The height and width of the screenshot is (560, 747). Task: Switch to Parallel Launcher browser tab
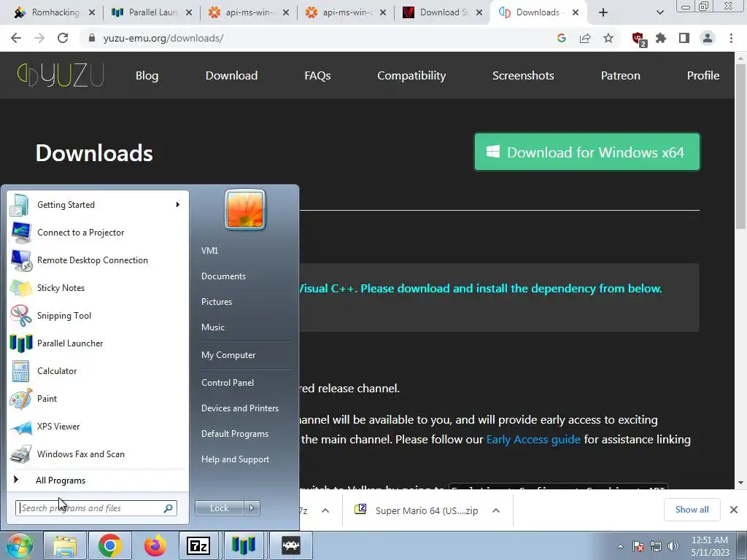(152, 12)
